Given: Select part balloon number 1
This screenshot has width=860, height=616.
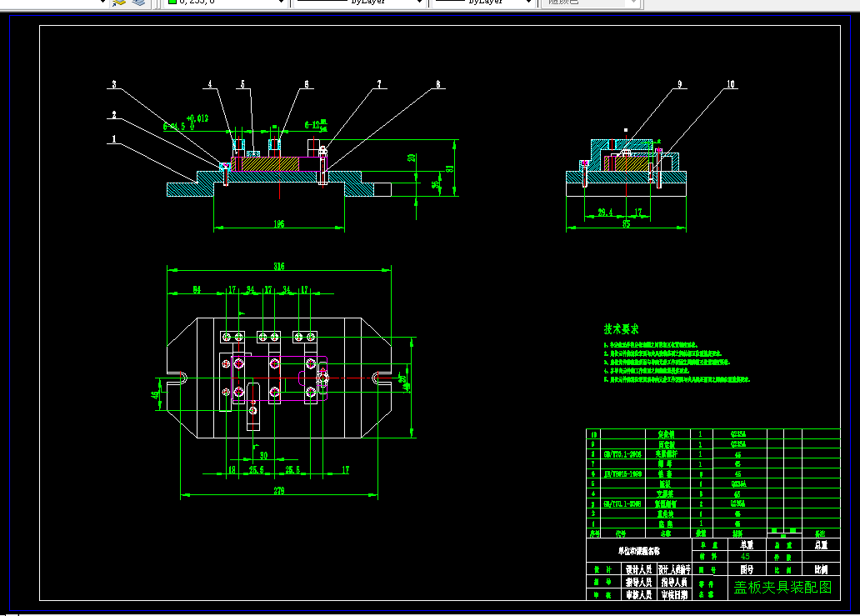Looking at the screenshot, I should tap(114, 139).
